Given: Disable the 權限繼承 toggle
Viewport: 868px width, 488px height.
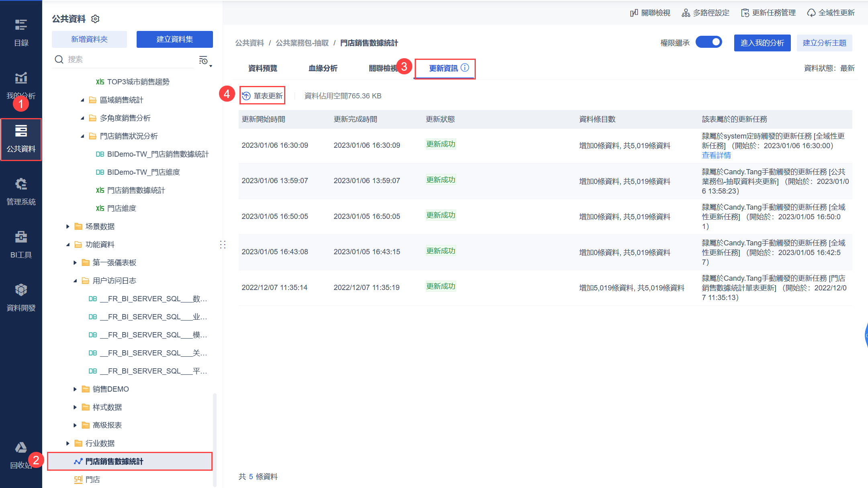Looking at the screenshot, I should 709,42.
